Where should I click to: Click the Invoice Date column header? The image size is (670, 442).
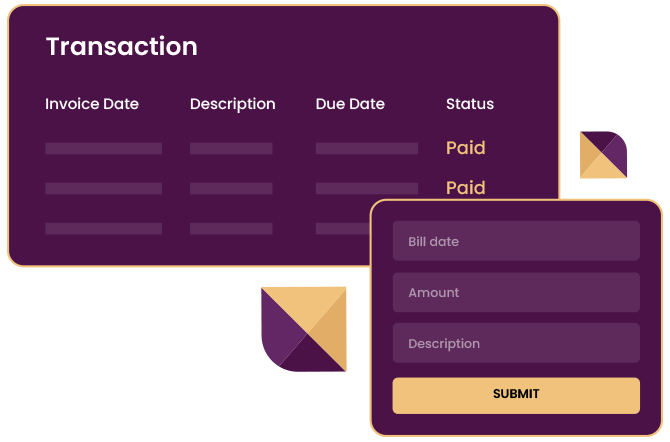(x=92, y=104)
